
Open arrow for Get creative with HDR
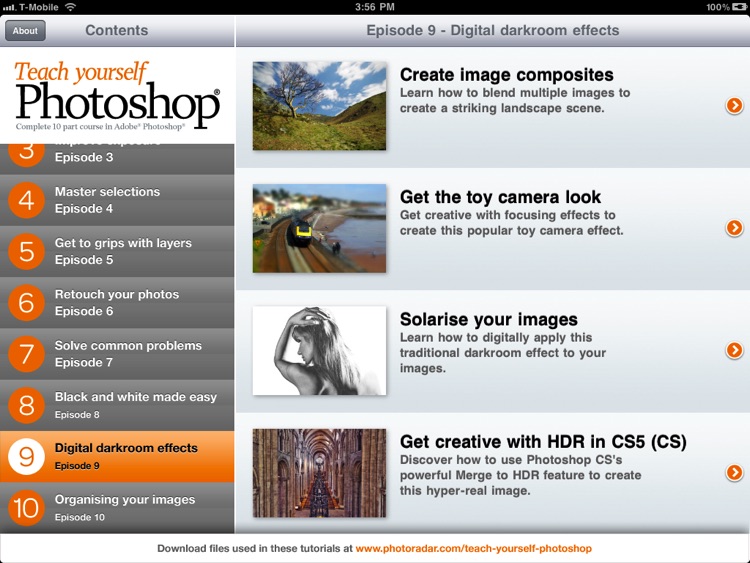point(734,473)
